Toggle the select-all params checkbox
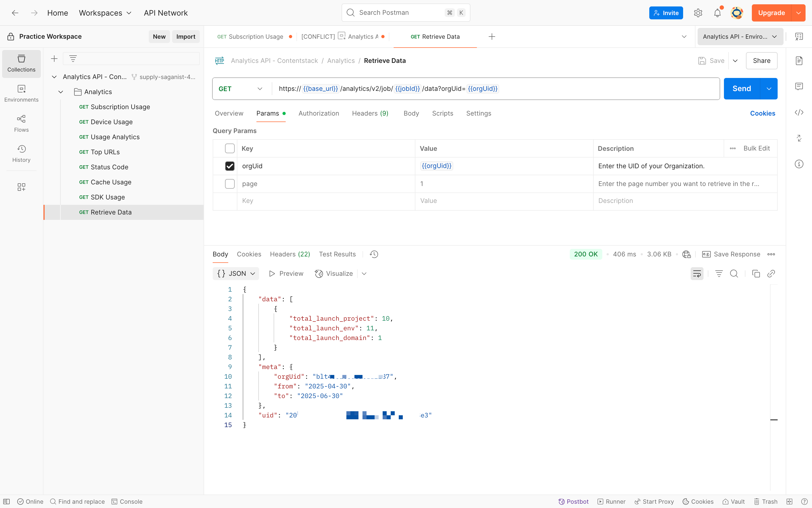This screenshot has height=508, width=812. coord(230,148)
